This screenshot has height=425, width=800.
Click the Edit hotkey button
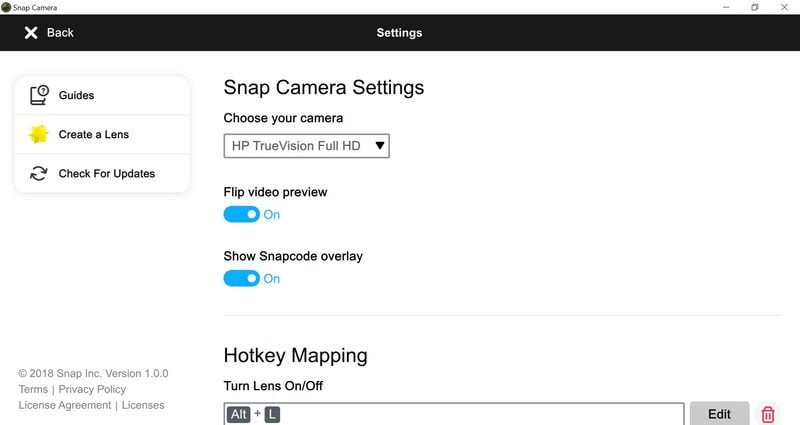[719, 413]
